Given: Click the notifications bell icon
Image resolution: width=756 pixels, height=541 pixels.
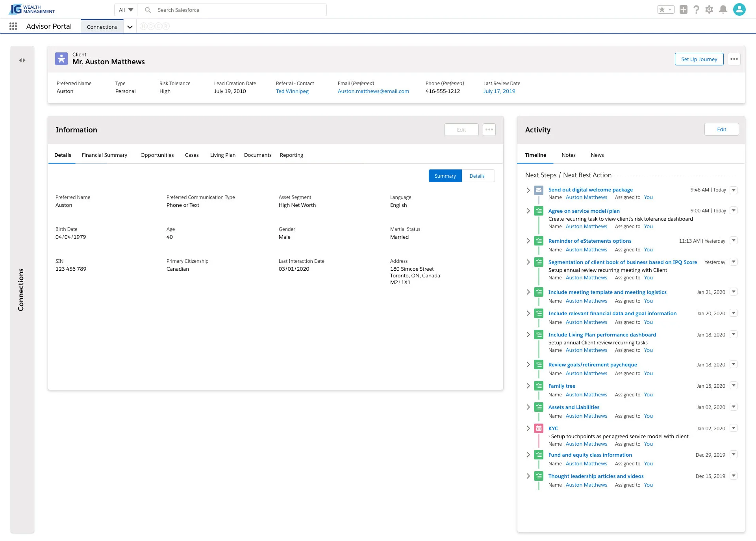Looking at the screenshot, I should pyautogui.click(x=723, y=9).
